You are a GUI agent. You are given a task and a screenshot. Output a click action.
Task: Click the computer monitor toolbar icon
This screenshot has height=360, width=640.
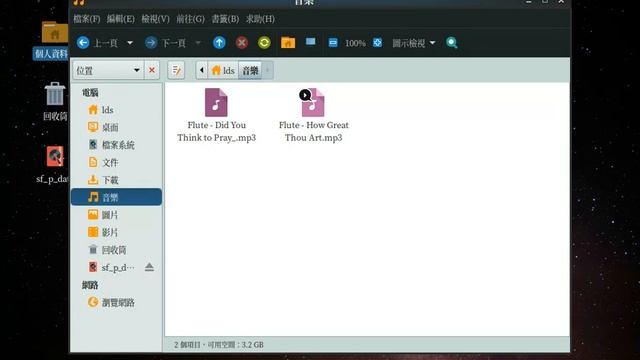311,42
